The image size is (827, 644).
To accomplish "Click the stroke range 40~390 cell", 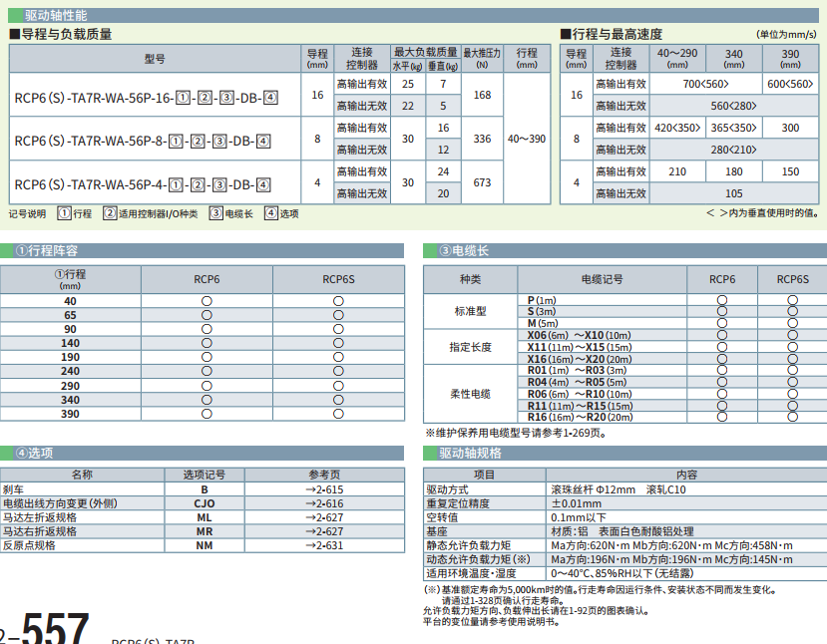I will coord(527,139).
